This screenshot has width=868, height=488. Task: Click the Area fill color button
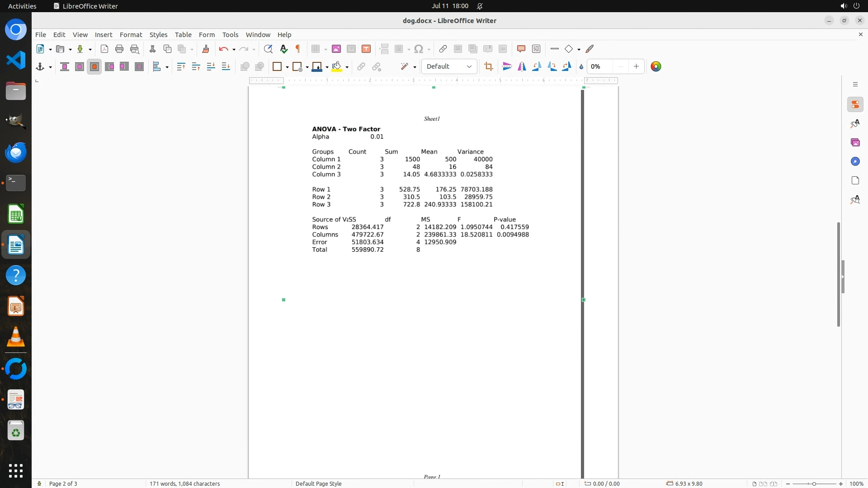[336, 67]
